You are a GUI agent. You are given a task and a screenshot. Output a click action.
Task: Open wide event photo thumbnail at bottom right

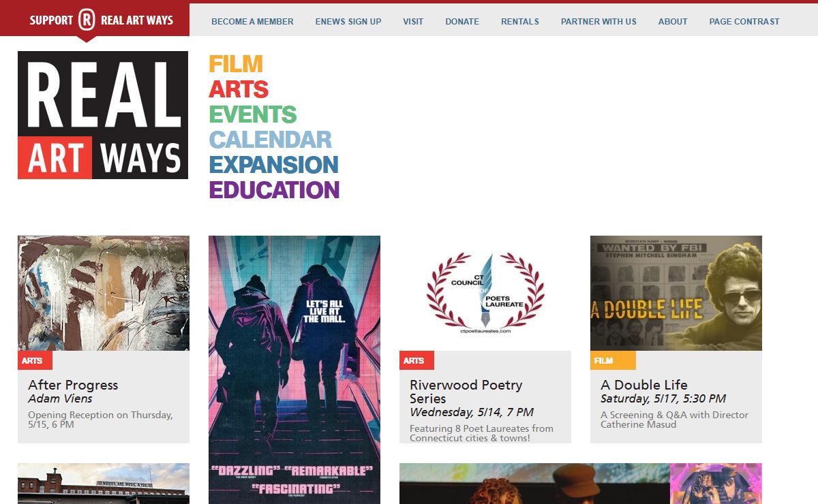[x=581, y=484]
